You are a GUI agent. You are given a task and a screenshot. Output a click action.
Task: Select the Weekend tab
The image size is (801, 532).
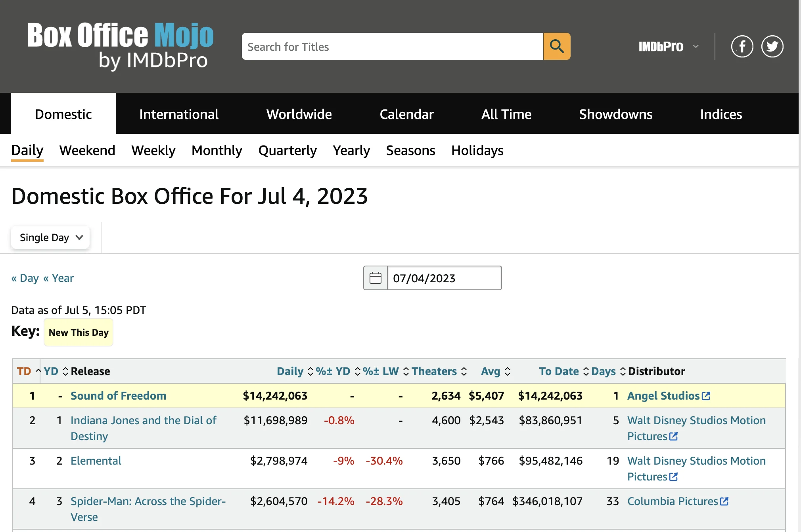pyautogui.click(x=87, y=149)
